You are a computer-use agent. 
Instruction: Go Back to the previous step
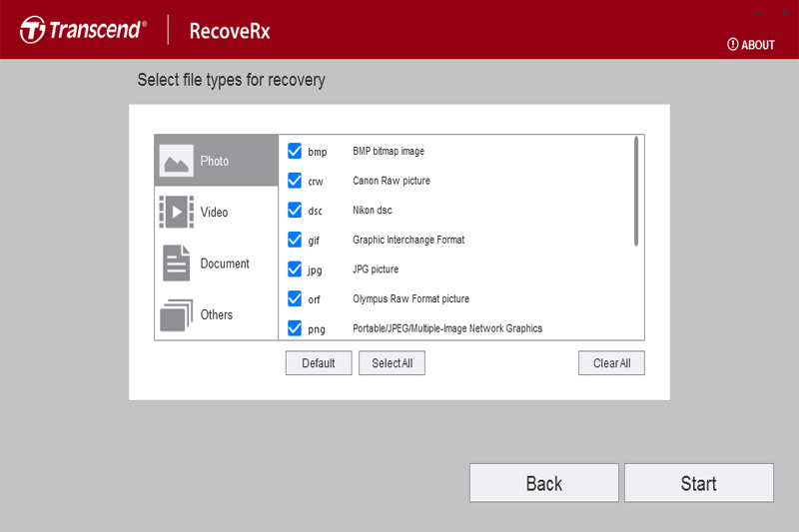click(x=543, y=483)
